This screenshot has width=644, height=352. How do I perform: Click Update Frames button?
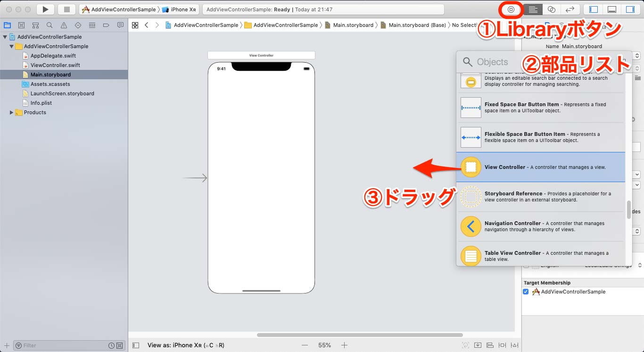pyautogui.click(x=465, y=345)
